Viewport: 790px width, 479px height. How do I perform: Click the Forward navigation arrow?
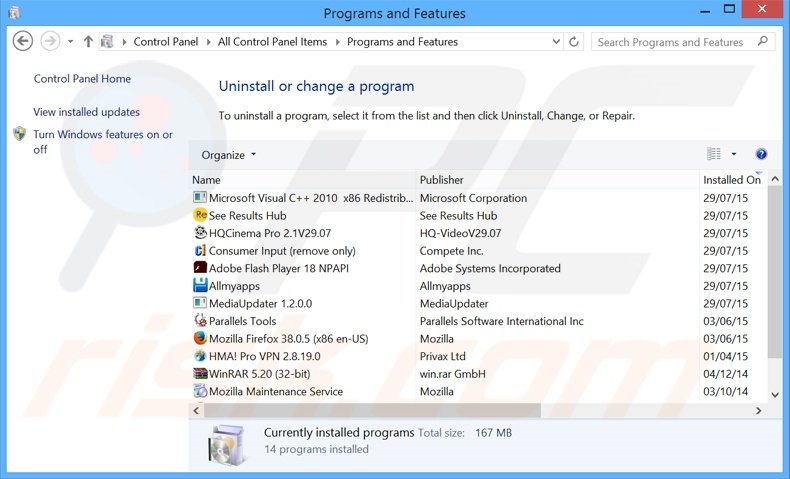point(50,41)
